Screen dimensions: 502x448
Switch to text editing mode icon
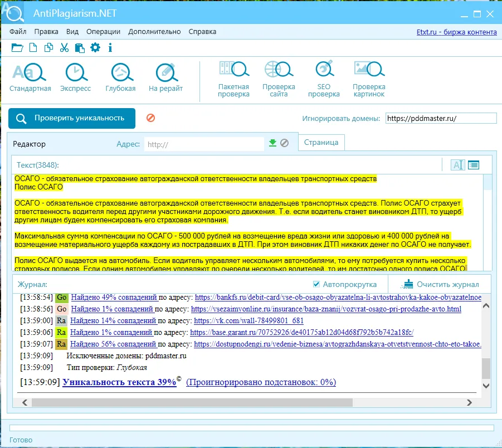point(458,165)
